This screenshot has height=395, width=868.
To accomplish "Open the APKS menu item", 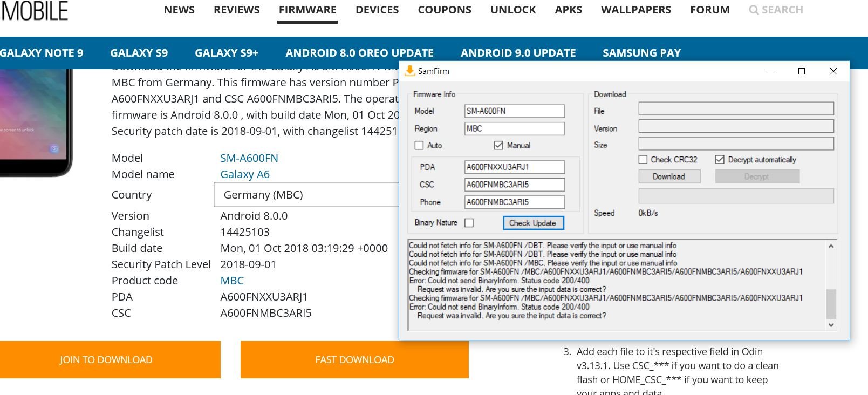I will (569, 10).
